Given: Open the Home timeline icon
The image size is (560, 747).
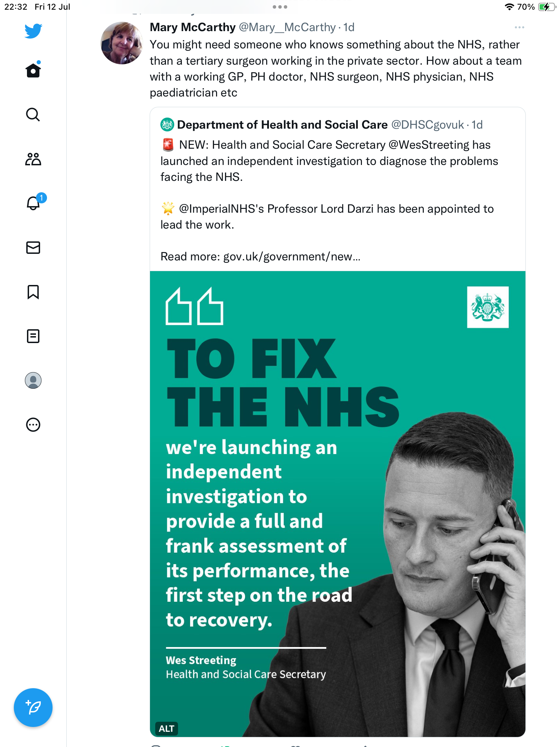Looking at the screenshot, I should coord(33,70).
